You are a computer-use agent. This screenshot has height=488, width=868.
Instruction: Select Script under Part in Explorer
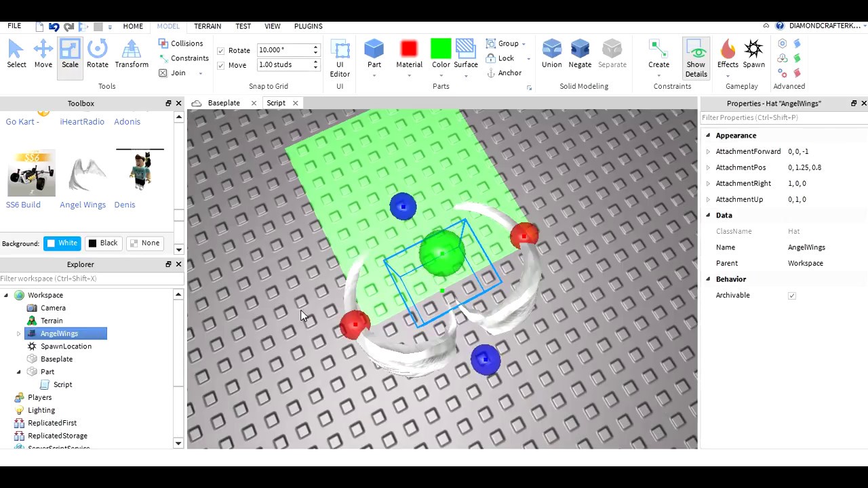point(62,384)
